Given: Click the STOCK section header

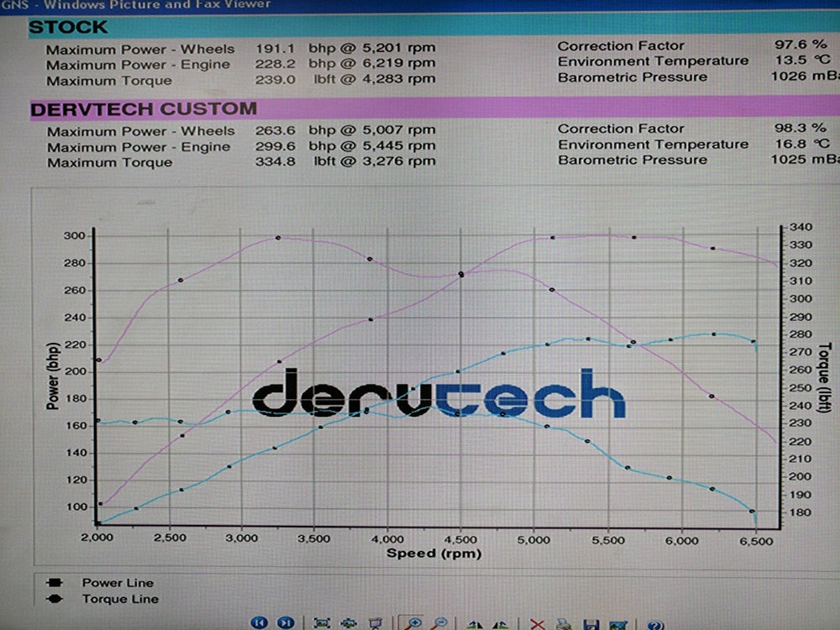Looking at the screenshot, I should pos(69,27).
